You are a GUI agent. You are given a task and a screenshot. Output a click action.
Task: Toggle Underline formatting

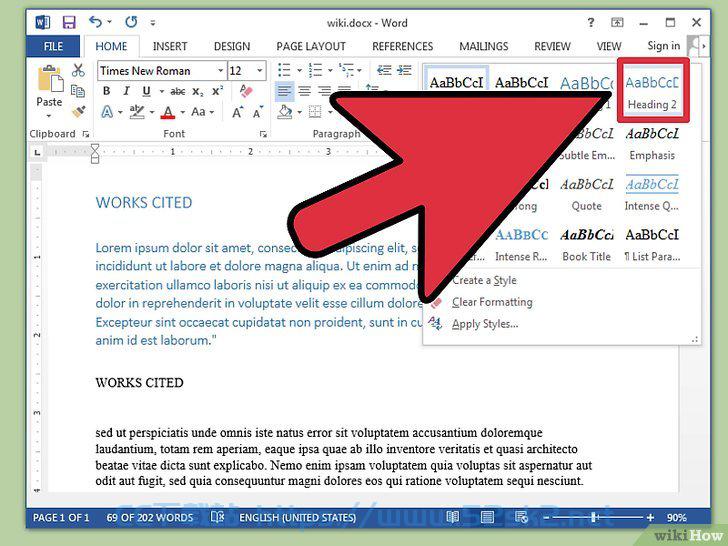[x=146, y=91]
